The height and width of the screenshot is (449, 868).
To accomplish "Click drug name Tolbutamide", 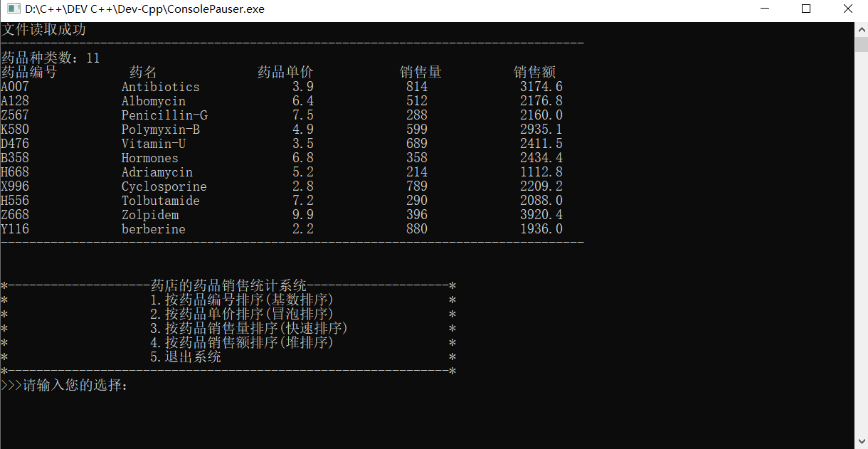I will pos(161,201).
